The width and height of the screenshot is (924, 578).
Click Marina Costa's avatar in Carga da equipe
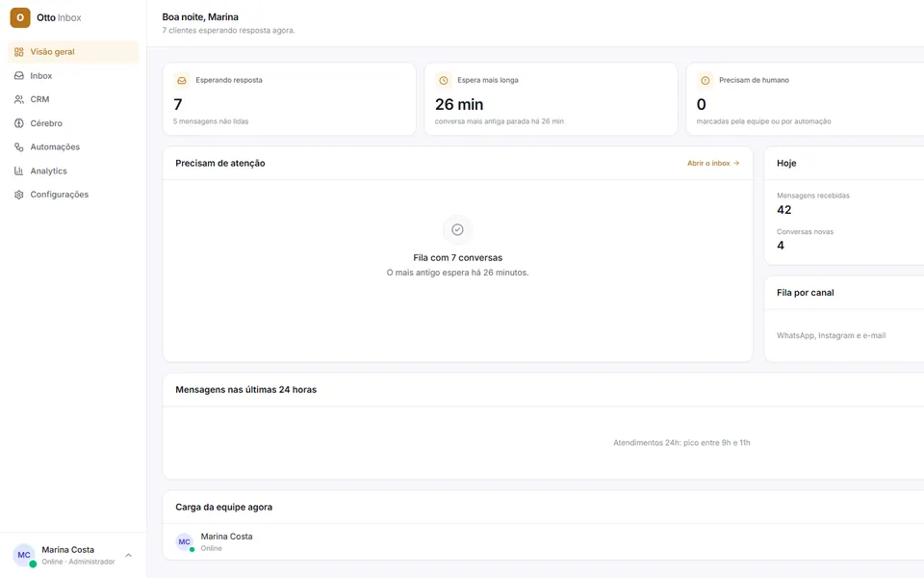click(185, 541)
